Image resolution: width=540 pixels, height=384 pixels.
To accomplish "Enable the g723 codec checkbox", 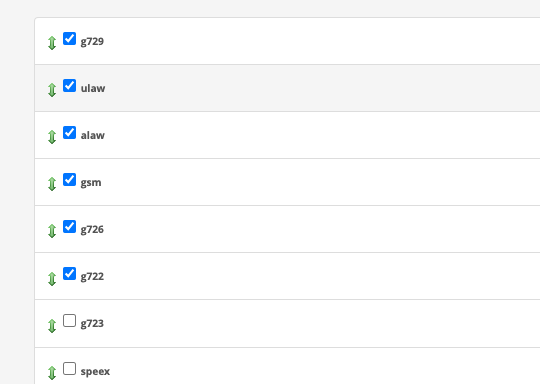I will (x=70, y=321).
